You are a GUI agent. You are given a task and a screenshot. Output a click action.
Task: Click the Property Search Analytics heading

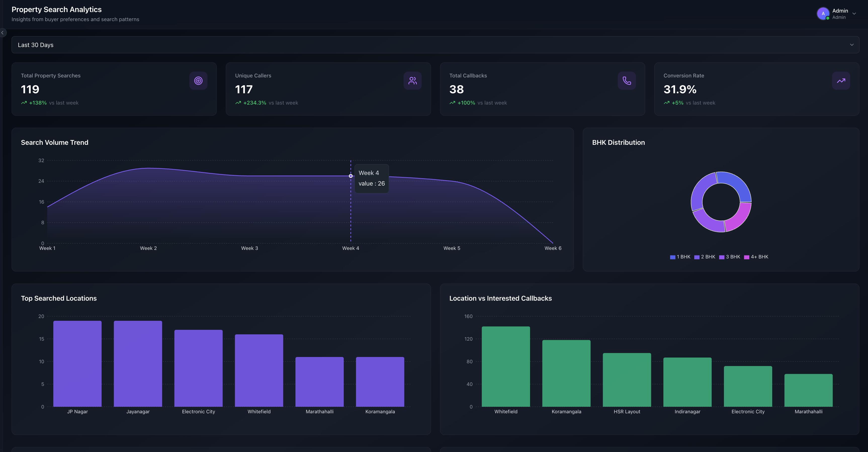click(x=56, y=10)
